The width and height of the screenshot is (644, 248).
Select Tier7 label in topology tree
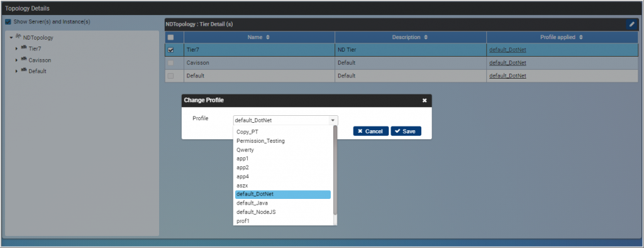(x=35, y=48)
